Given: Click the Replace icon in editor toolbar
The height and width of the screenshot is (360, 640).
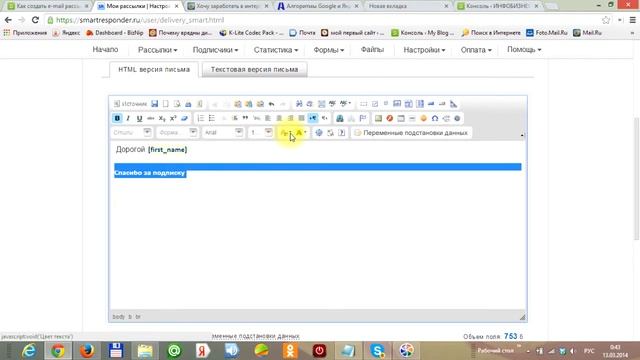Looking at the screenshot, I should (x=310, y=104).
